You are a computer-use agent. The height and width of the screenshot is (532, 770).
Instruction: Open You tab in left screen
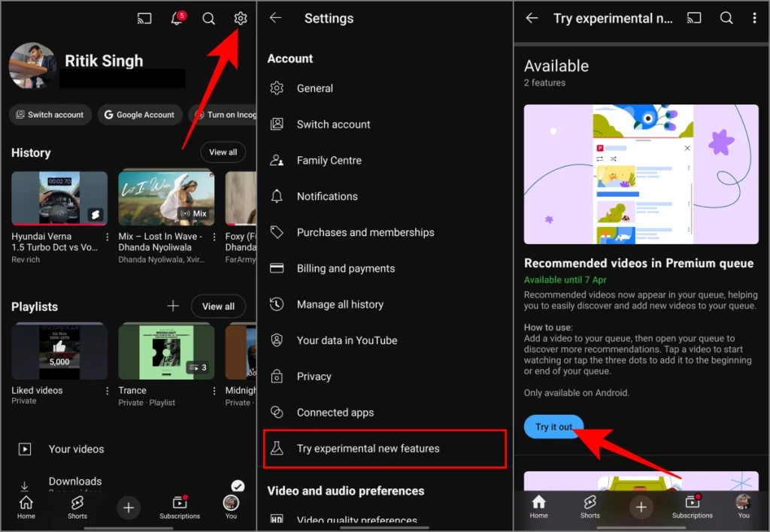(x=231, y=507)
